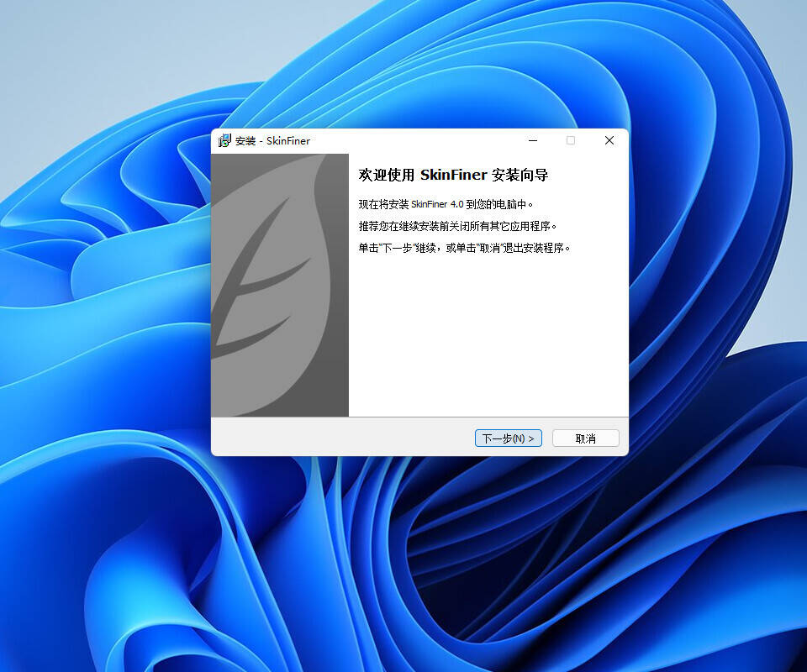807x672 pixels.
Task: Click the gray footer left of 下一步
Action: tap(336, 438)
